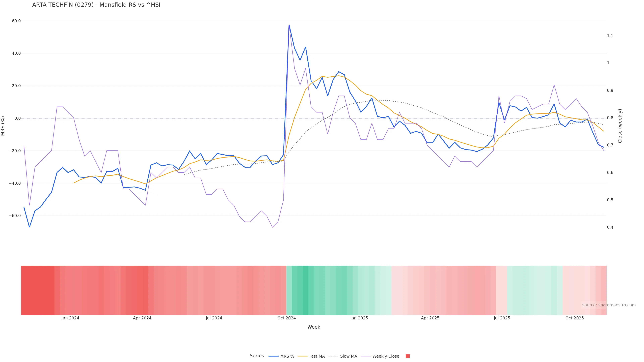644x362 pixels.
Task: Click the Jan 2024 axis label
Action: [70, 318]
